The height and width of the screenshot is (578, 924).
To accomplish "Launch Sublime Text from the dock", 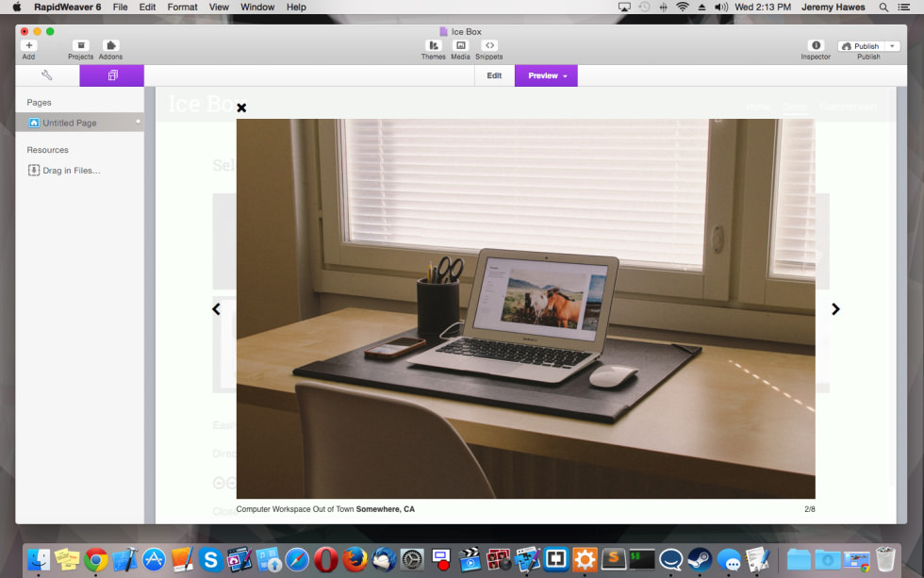I will point(614,559).
